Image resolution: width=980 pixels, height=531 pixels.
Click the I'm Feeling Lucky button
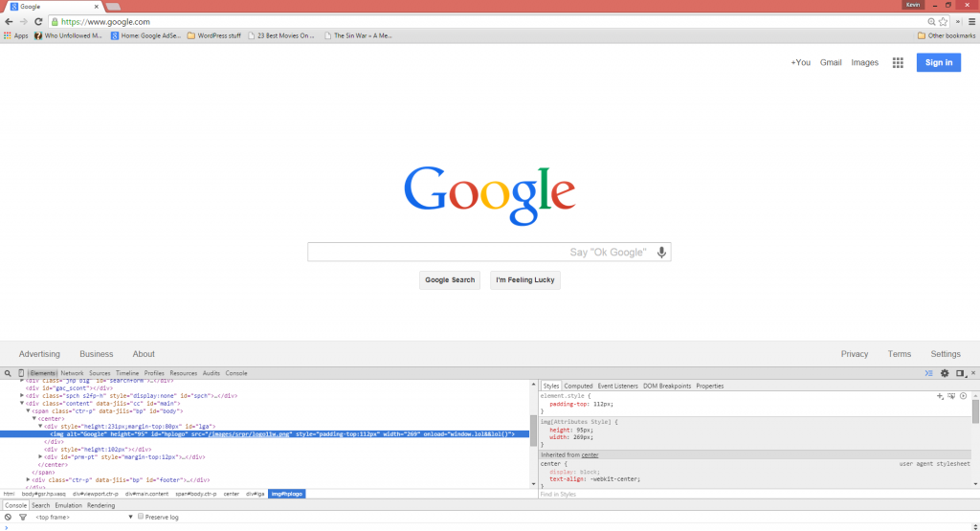(525, 280)
